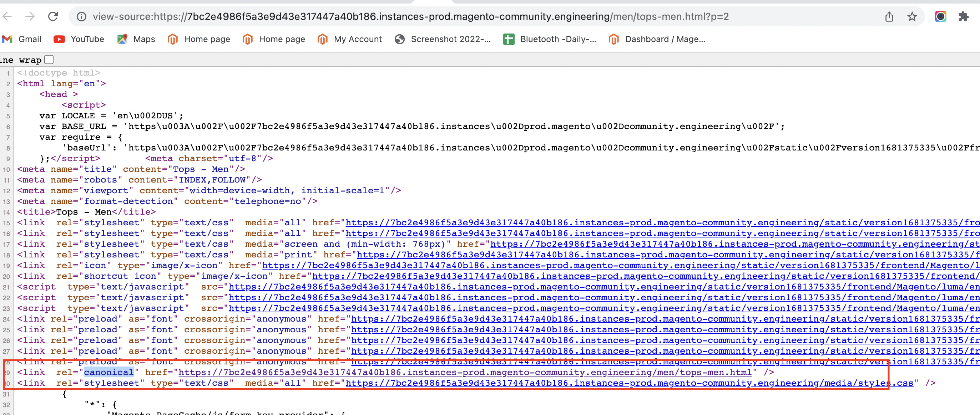This screenshot has width=980, height=415.
Task: Click the circular extension icon near the star
Action: coord(940,16)
